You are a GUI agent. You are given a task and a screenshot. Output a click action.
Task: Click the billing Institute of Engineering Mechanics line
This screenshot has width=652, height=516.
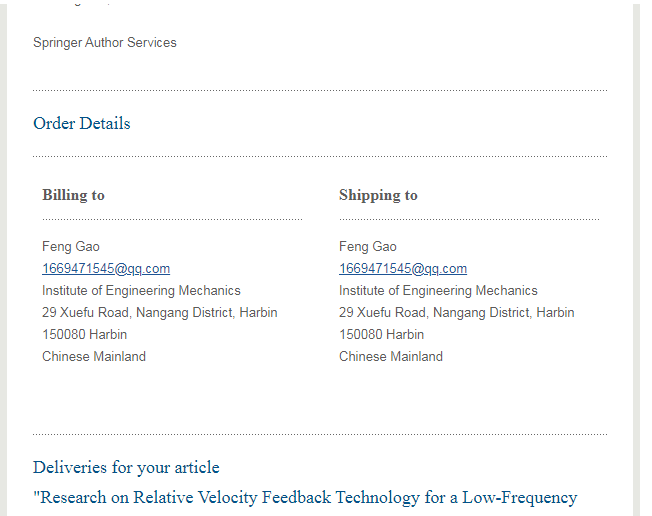pyautogui.click(x=141, y=291)
